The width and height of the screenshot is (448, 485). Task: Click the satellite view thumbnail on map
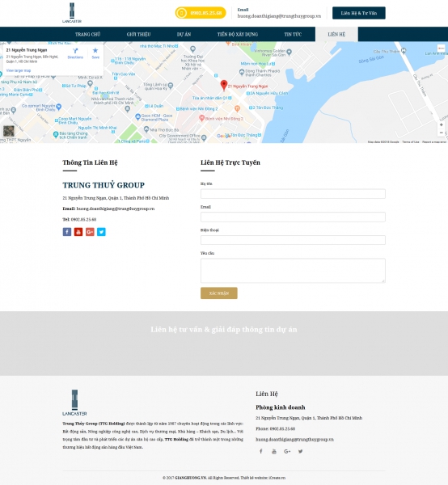pos(9,131)
